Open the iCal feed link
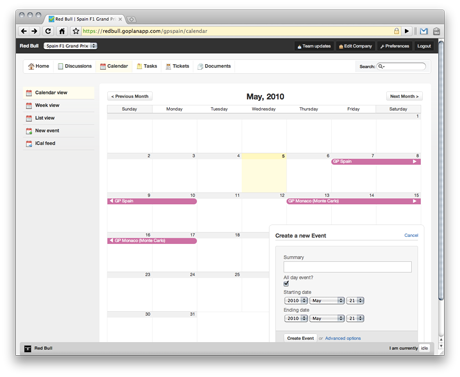Viewport: 460px width, 377px height. pyautogui.click(x=59, y=143)
